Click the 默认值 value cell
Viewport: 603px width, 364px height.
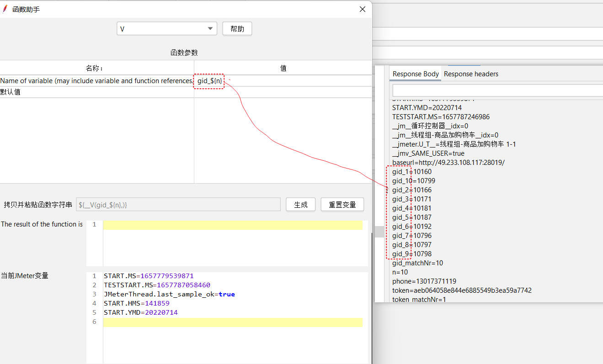coord(283,92)
